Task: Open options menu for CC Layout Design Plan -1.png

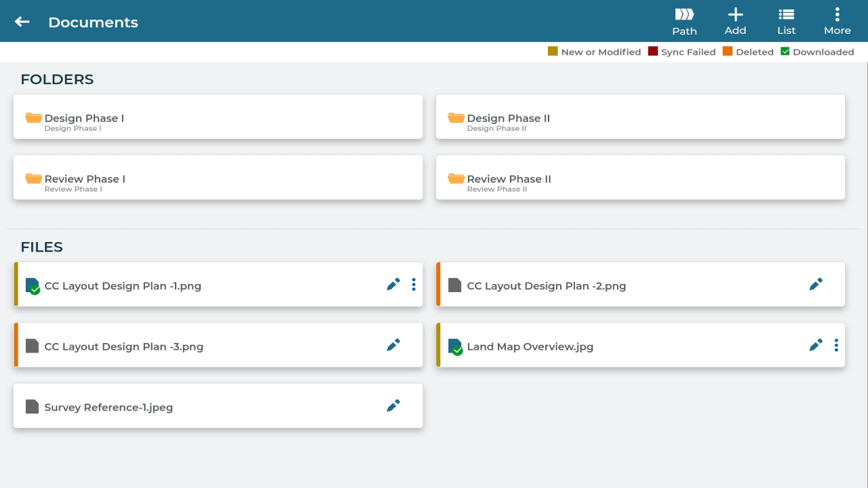Action: 414,285
